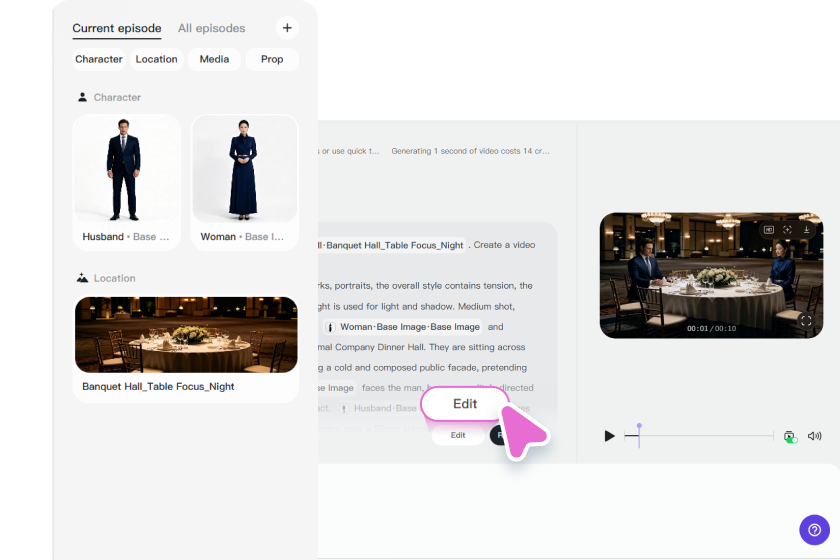840x560 pixels.
Task: Select the purple playhead marker on the timeline
Action: 639,435
